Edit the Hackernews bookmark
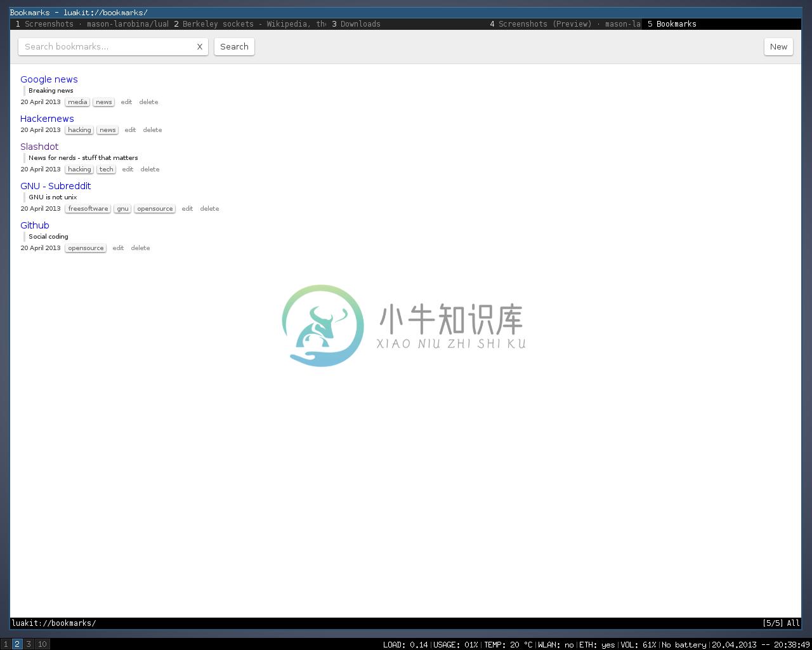The width and height of the screenshot is (812, 650). pos(130,130)
